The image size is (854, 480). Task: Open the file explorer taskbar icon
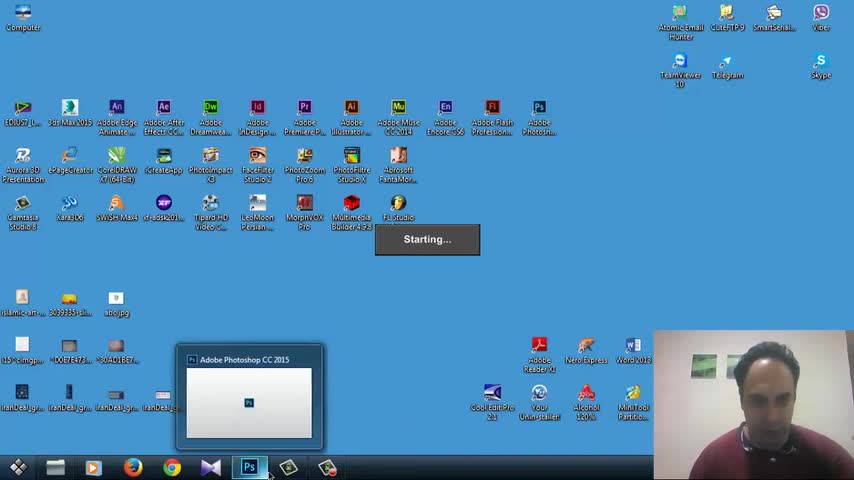pyautogui.click(x=56, y=467)
